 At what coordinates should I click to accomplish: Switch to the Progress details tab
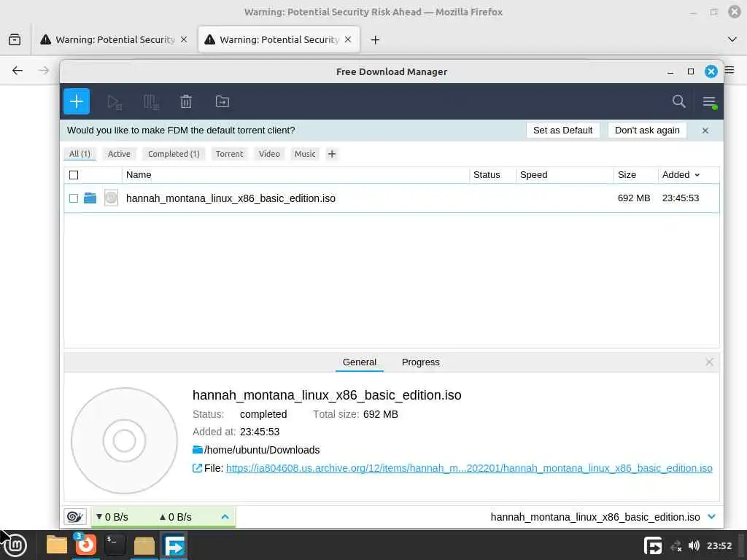[421, 362]
